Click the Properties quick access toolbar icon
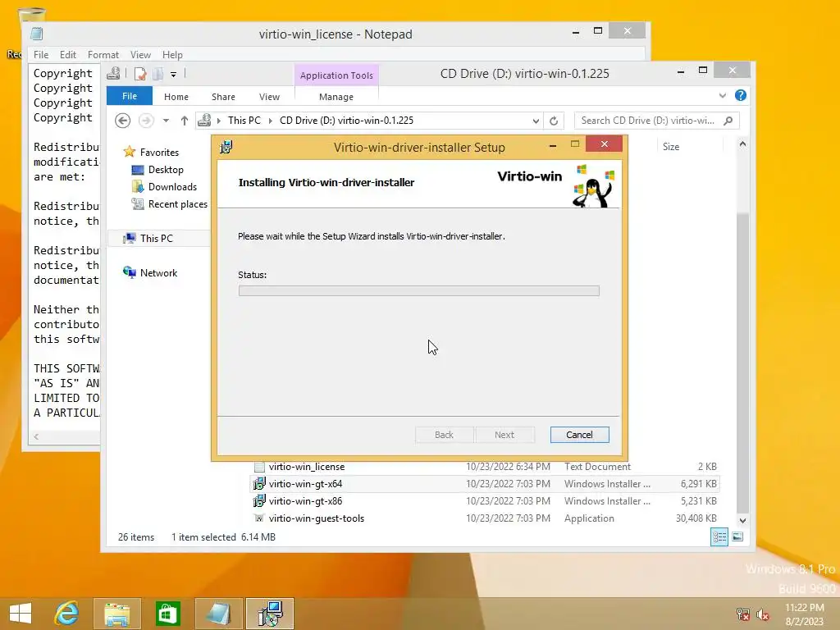 pyautogui.click(x=140, y=73)
